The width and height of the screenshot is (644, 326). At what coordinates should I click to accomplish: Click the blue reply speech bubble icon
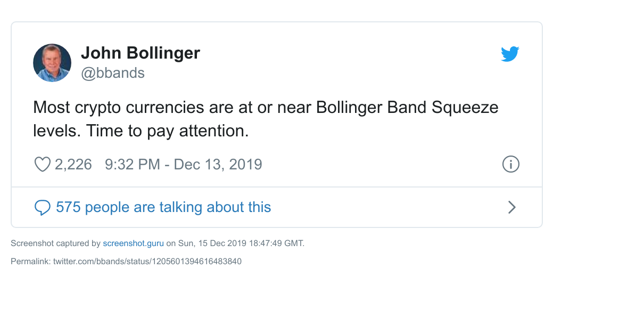(x=42, y=207)
